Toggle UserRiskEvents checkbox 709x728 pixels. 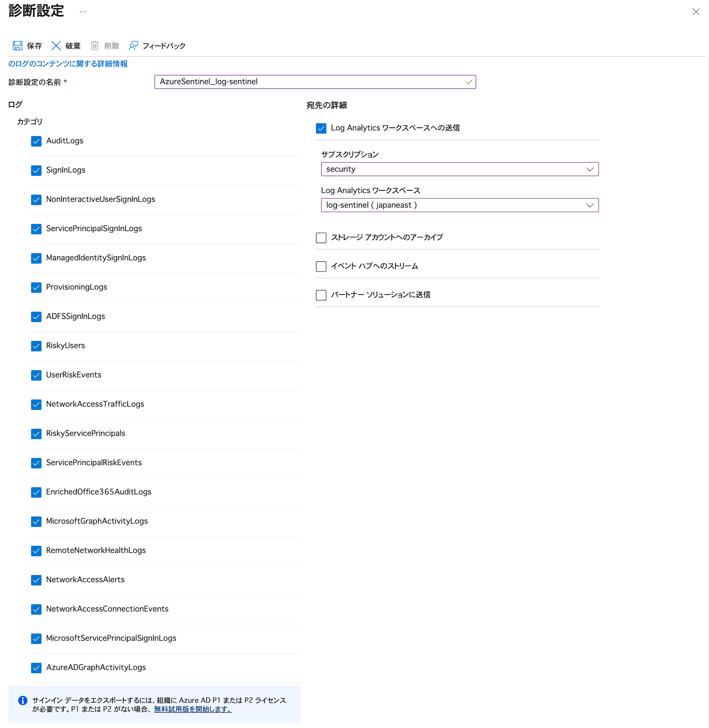[36, 375]
